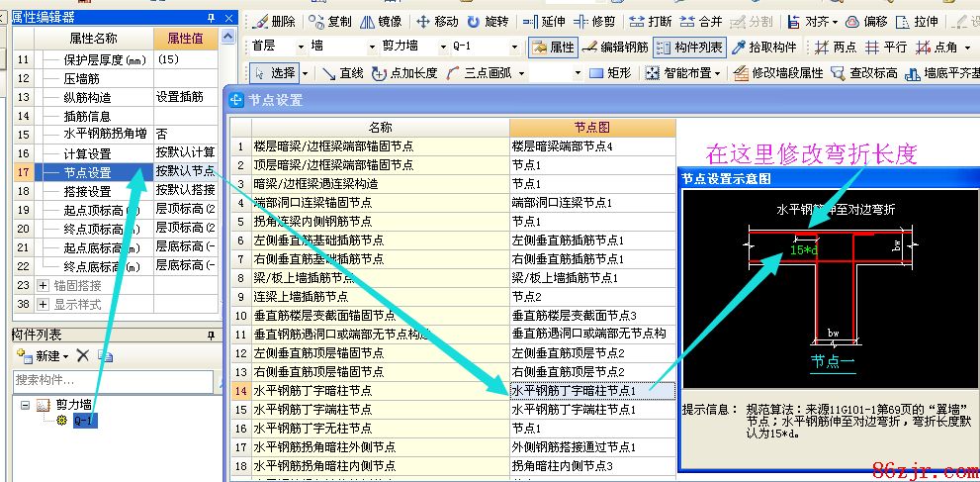The height and width of the screenshot is (482, 980).
Task: Click the 新建 new component button
Action: click(42, 355)
